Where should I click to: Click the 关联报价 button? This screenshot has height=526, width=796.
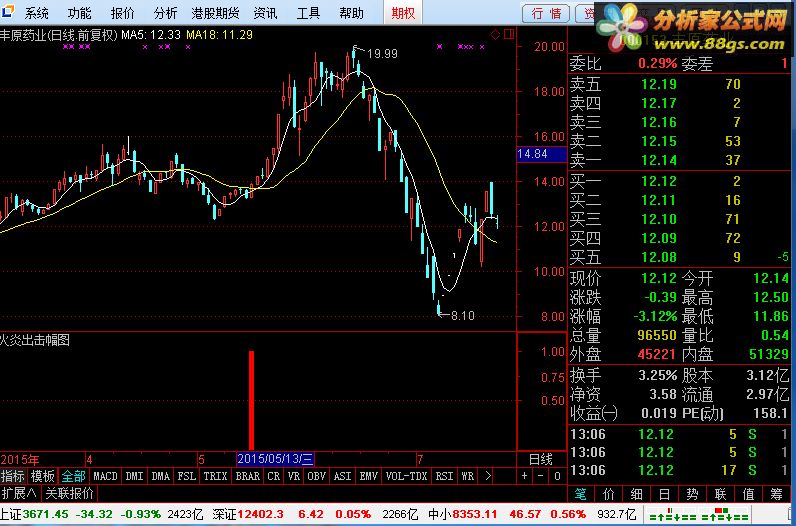tap(70, 493)
